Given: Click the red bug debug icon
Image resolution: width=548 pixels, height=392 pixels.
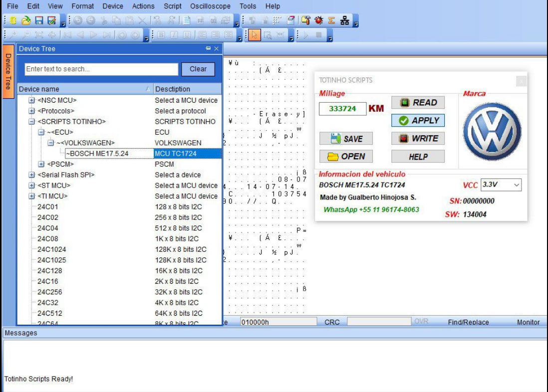Looking at the screenshot, I should 319,21.
